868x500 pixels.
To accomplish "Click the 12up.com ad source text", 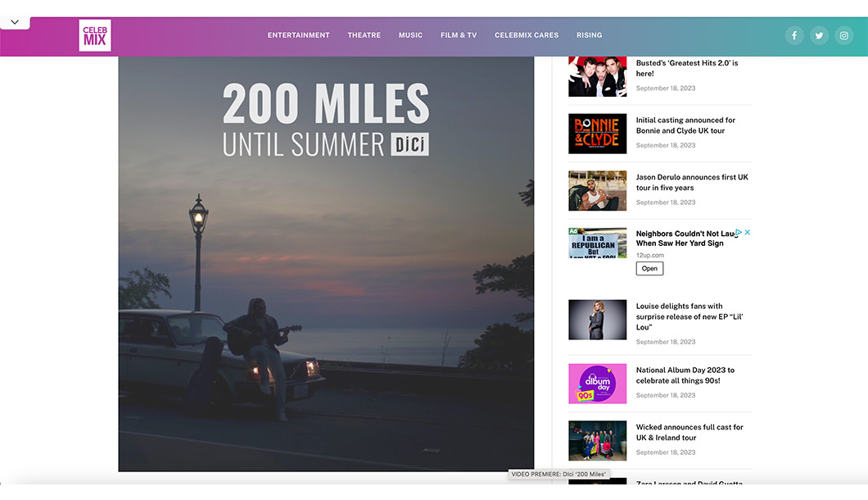I will 650,256.
